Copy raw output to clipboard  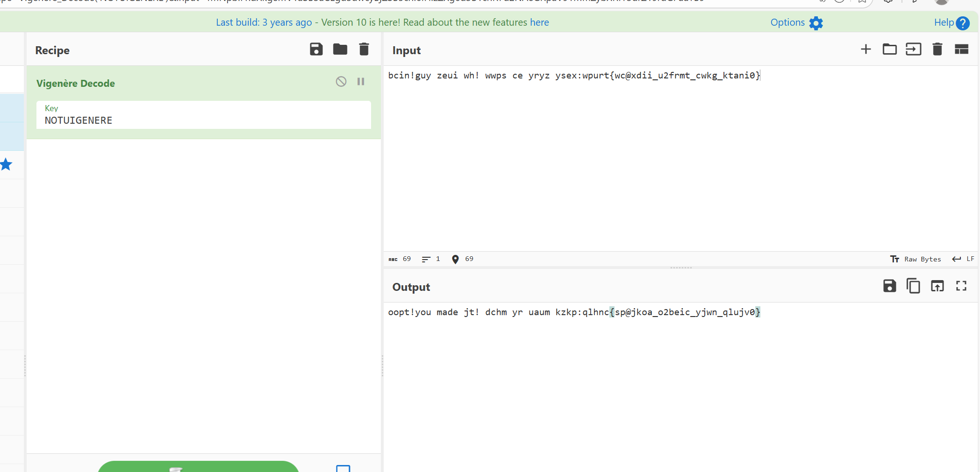913,286
